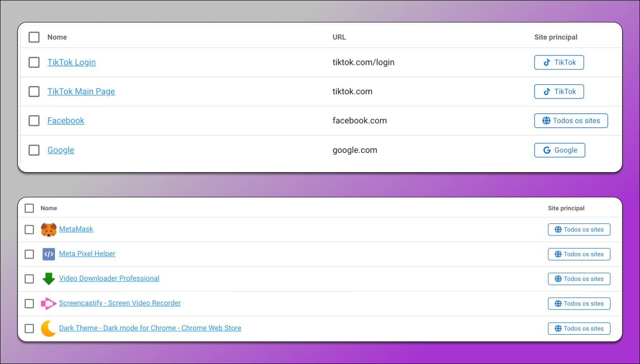This screenshot has width=640, height=364.
Task: Select all in the URL table header checkbox
Action: click(34, 37)
